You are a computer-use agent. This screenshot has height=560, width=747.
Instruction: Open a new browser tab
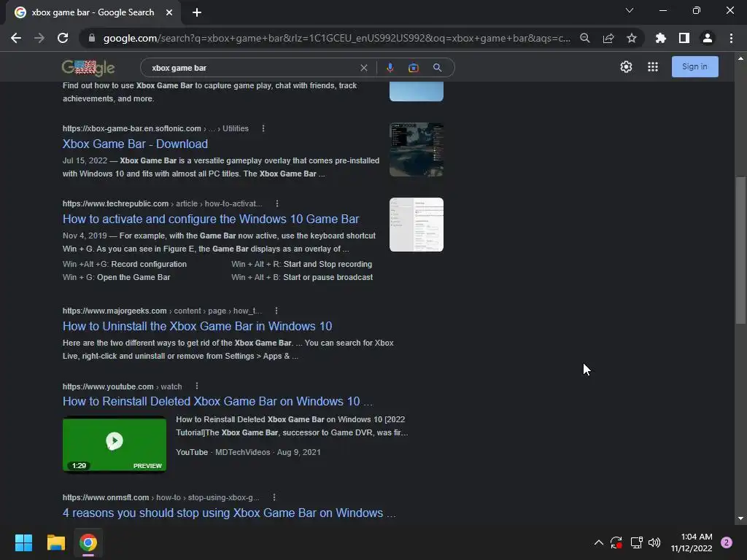tap(197, 12)
